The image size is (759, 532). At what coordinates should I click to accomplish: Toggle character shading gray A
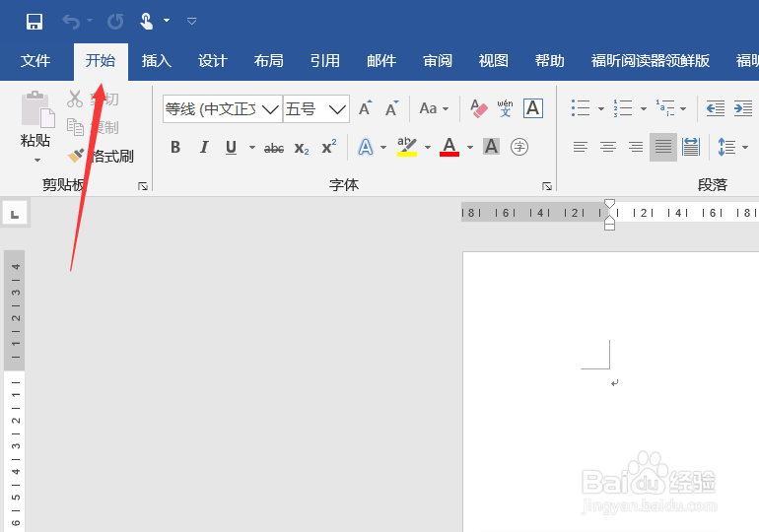(x=491, y=147)
